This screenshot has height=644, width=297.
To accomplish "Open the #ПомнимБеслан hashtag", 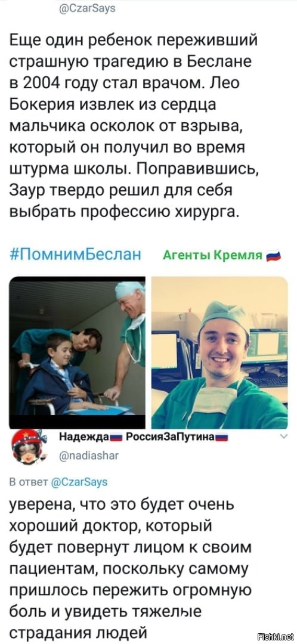I will click(75, 255).
